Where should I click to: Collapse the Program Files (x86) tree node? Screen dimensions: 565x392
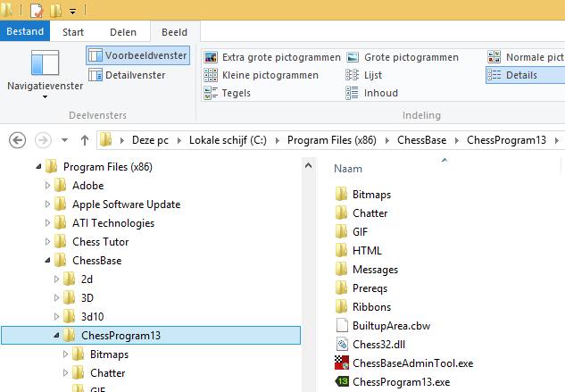pyautogui.click(x=38, y=167)
